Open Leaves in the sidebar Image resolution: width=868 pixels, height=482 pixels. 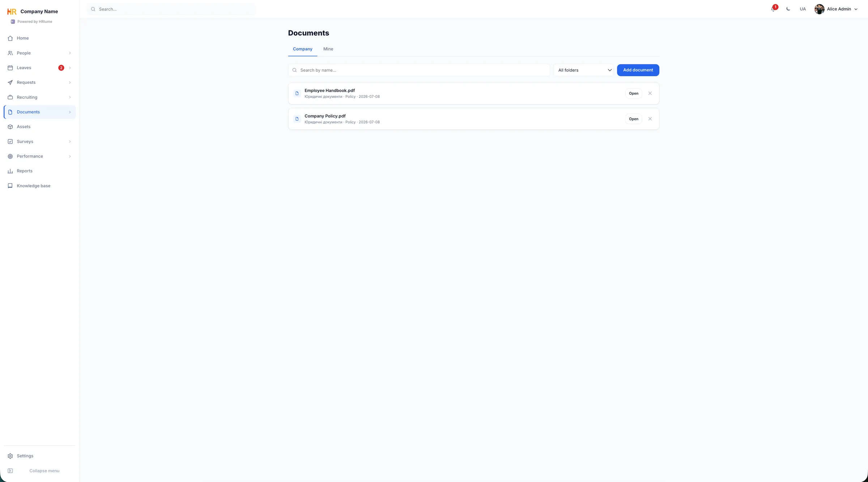pyautogui.click(x=39, y=68)
